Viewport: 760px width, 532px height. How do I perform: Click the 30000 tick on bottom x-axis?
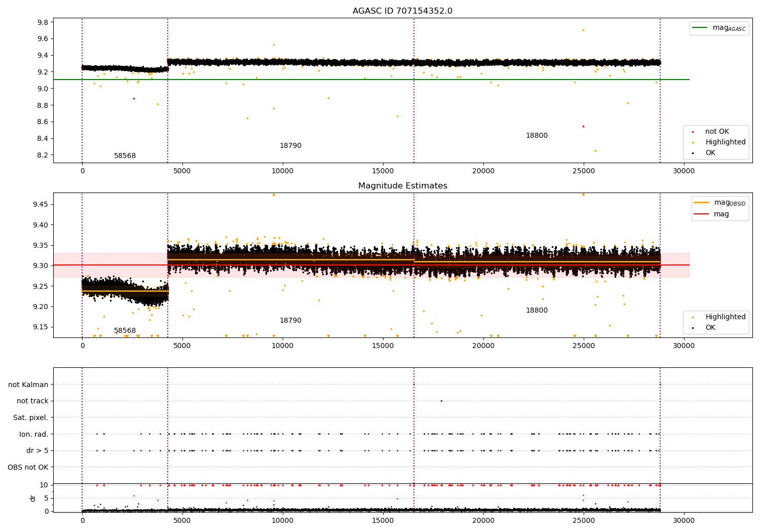(683, 519)
